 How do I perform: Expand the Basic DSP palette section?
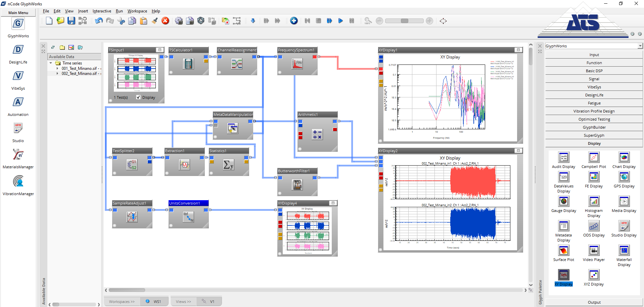click(594, 71)
